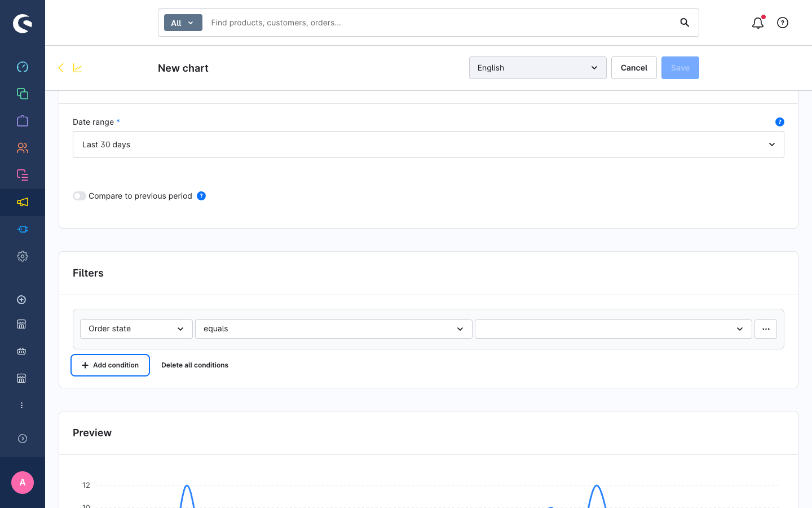Click the Filters section heading

coord(88,273)
